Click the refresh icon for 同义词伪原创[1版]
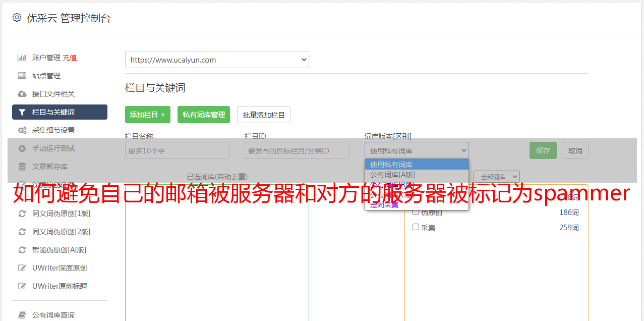This screenshot has width=644, height=321. 22,213
